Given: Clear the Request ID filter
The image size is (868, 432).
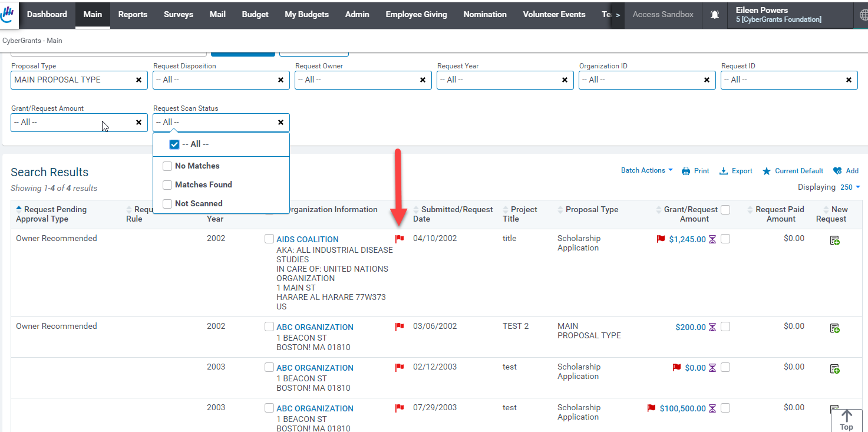Looking at the screenshot, I should [x=849, y=80].
